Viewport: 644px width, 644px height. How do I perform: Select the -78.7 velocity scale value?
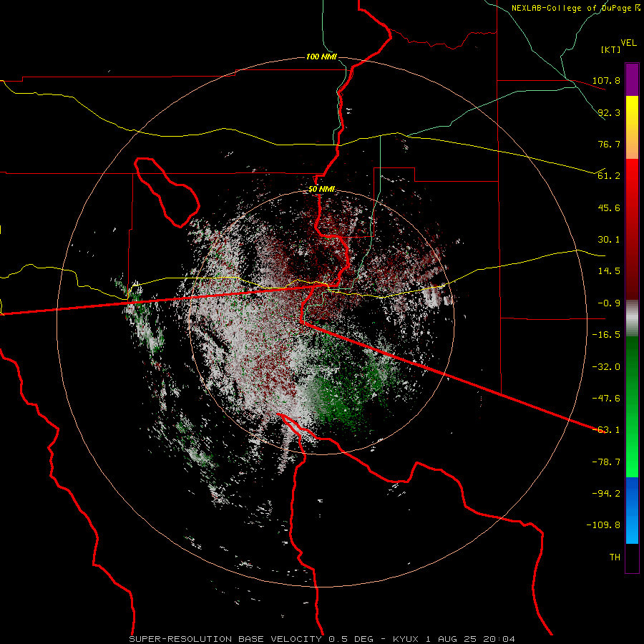click(606, 462)
